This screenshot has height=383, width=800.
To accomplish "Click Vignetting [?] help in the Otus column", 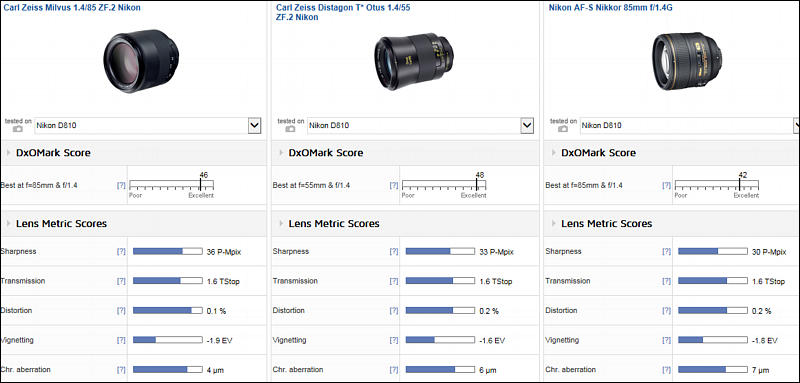I will pos(393,340).
